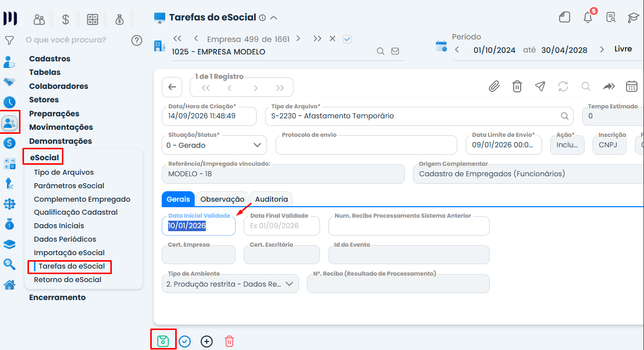Open the notifications bell
The width and height of the screenshot is (644, 350).
point(588,18)
